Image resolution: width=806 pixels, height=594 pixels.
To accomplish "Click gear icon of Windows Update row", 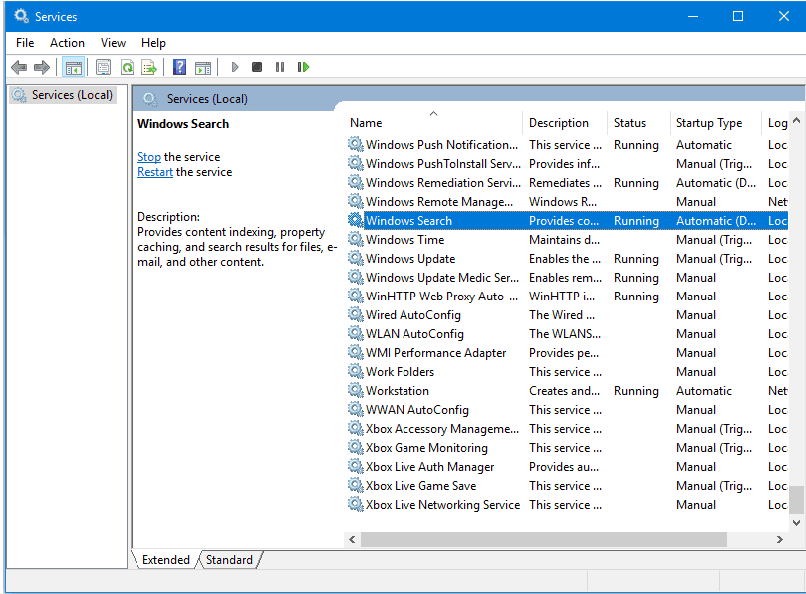I will click(356, 258).
